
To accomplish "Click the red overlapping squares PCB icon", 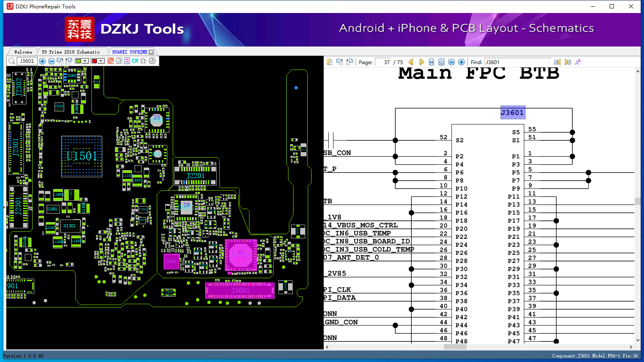I will click(x=111, y=61).
